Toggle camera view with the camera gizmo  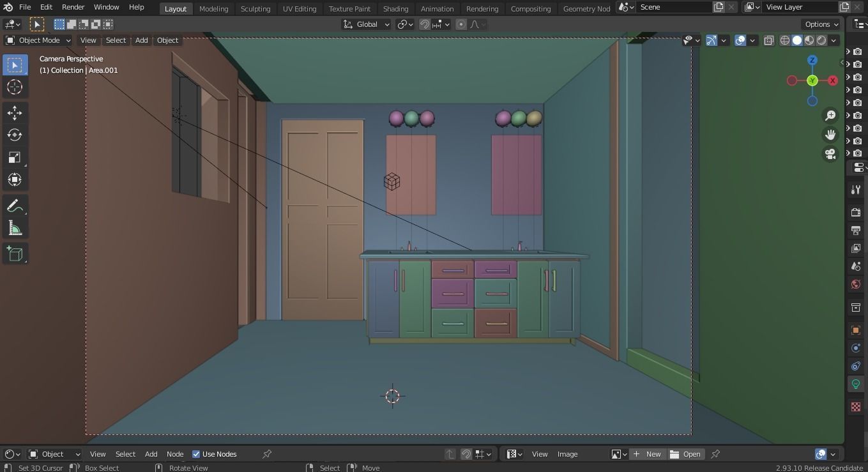[830, 154]
